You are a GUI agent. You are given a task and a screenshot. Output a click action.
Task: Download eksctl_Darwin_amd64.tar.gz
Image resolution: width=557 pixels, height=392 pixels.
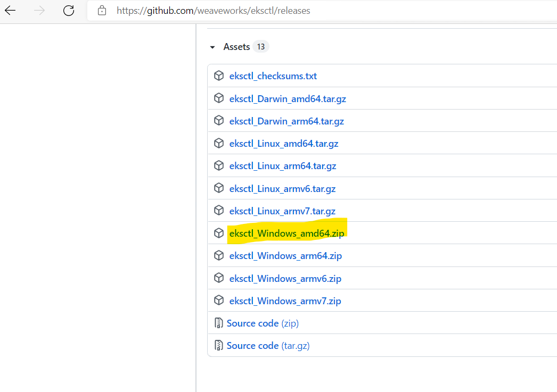288,98
